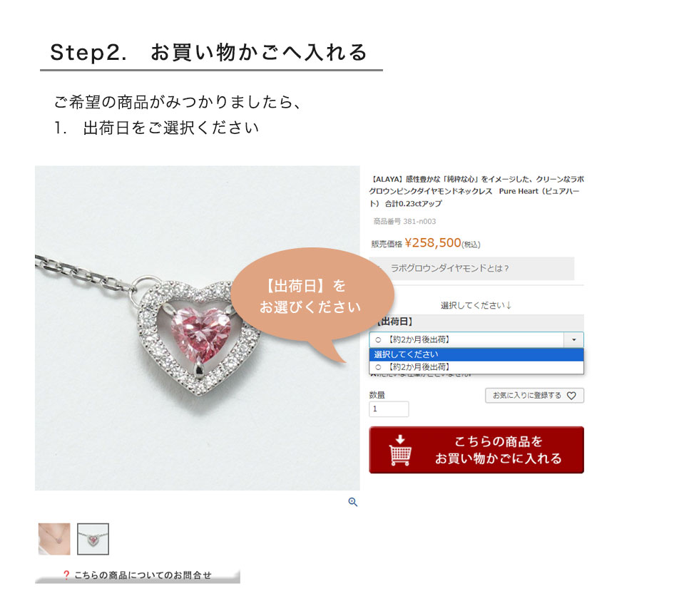Screen dimensions: 699x616
Task: Click the quantity 数量 input field
Action: (x=389, y=409)
